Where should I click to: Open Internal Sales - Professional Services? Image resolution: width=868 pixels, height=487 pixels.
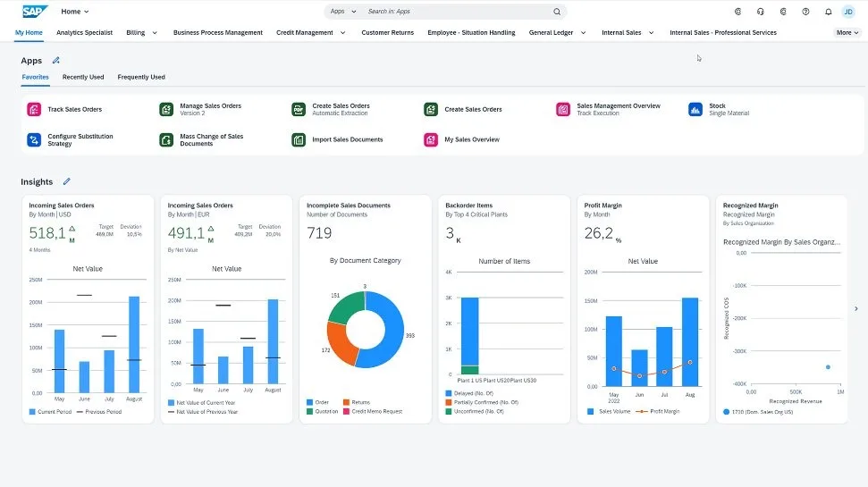point(723,33)
